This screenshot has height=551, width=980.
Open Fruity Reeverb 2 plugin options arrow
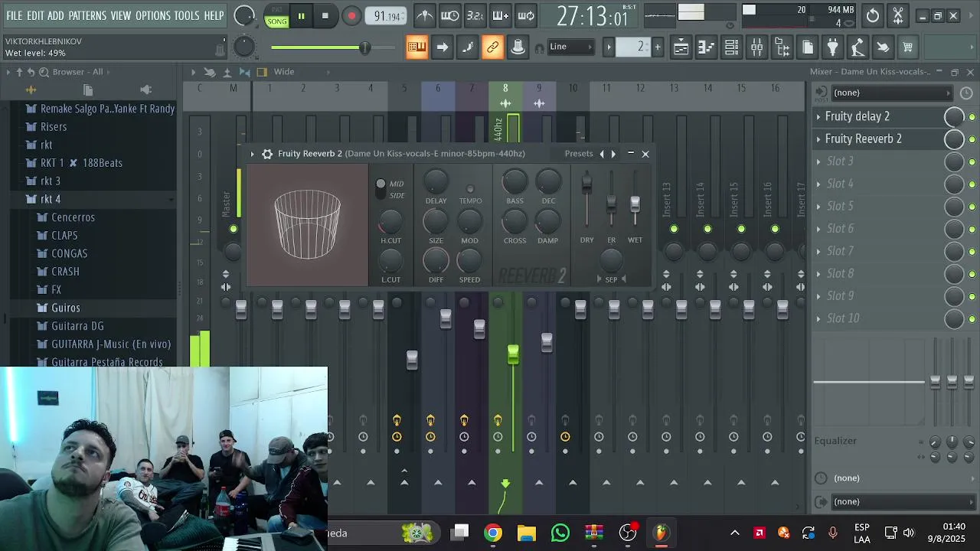coord(252,154)
